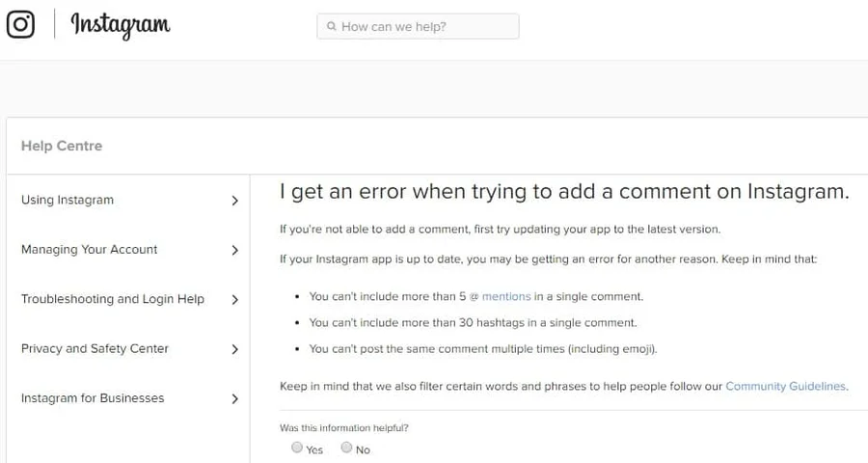The height and width of the screenshot is (463, 868).
Task: Select the Yes radio button
Action: (297, 449)
